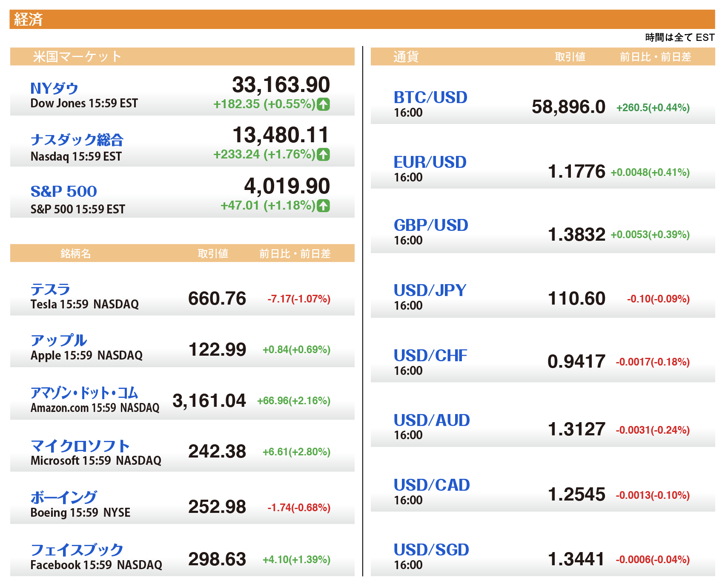Viewport: 728px width, 587px height.
Task: Select the S&P 500 index title
Action: pos(64,191)
